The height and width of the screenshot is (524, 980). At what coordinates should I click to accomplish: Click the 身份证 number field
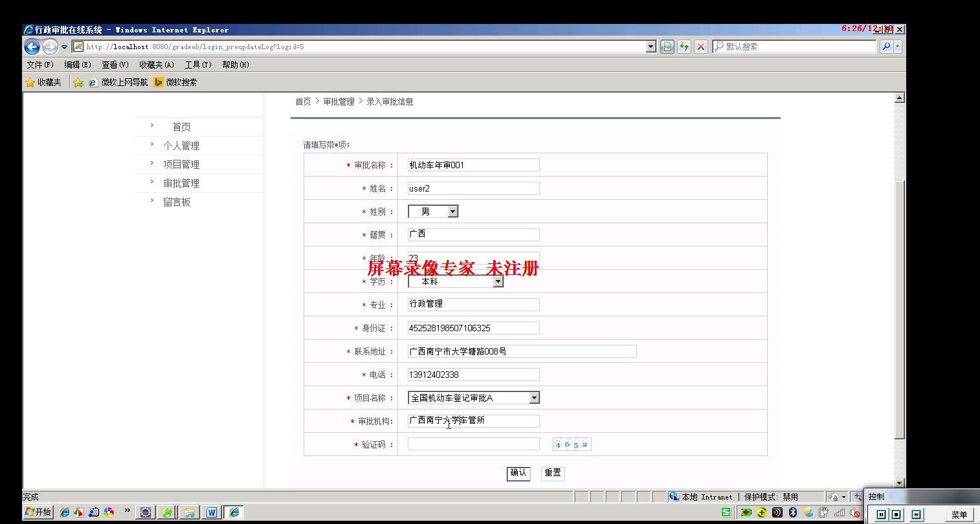click(473, 328)
